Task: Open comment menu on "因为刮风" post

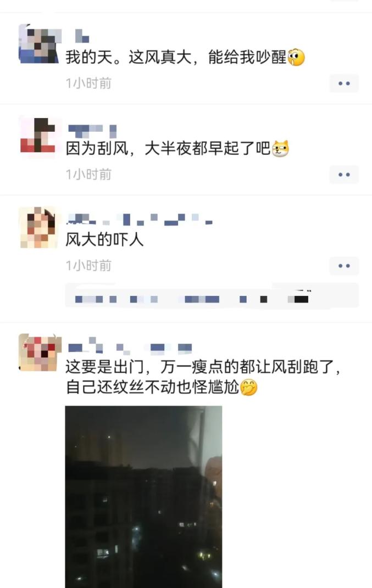Action: pos(344,175)
